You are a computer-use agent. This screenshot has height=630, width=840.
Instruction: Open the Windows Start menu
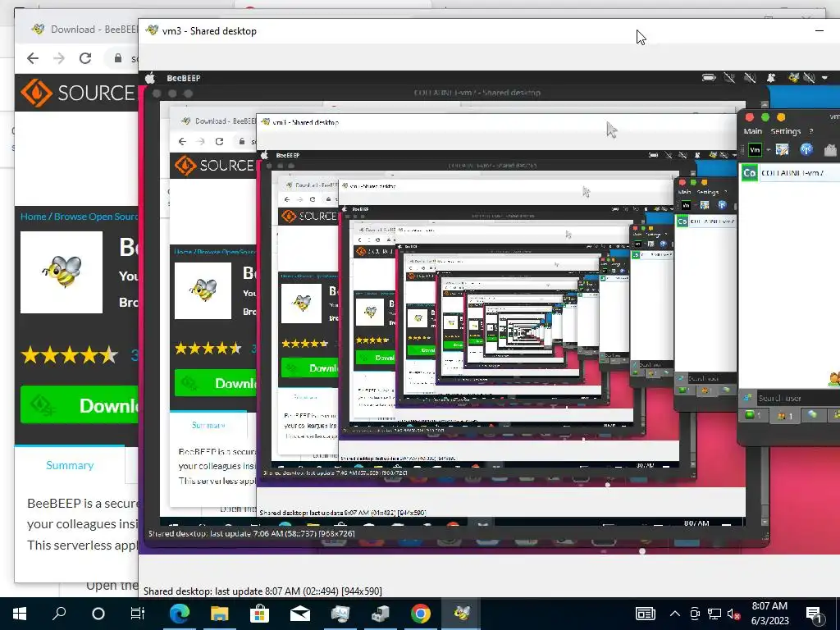click(x=20, y=614)
